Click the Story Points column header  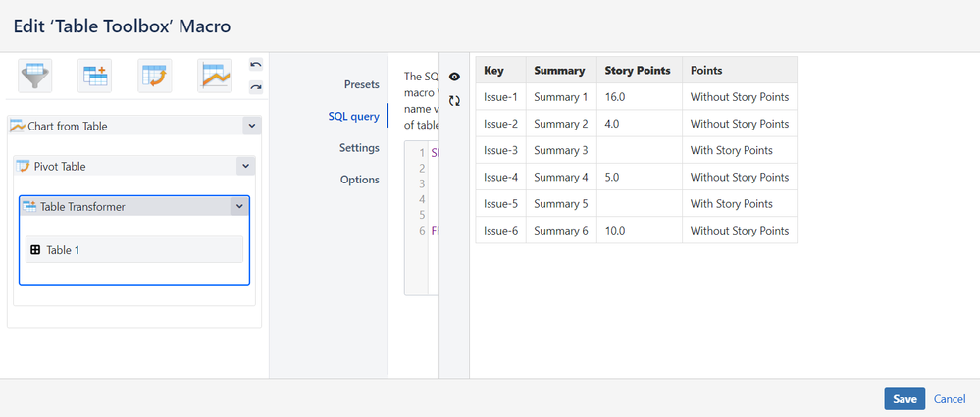click(639, 71)
